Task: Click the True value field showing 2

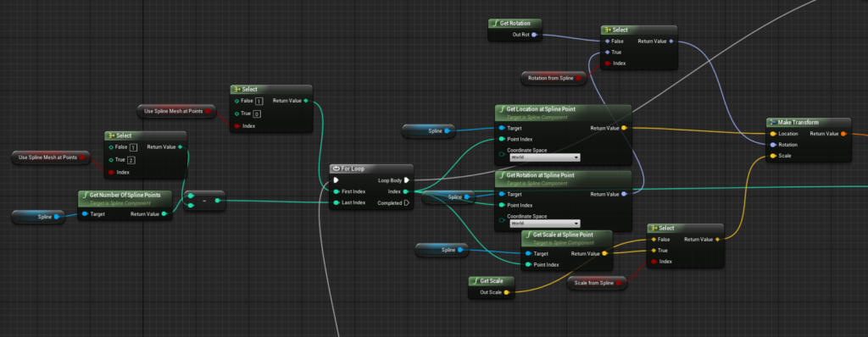Action: click(x=131, y=160)
